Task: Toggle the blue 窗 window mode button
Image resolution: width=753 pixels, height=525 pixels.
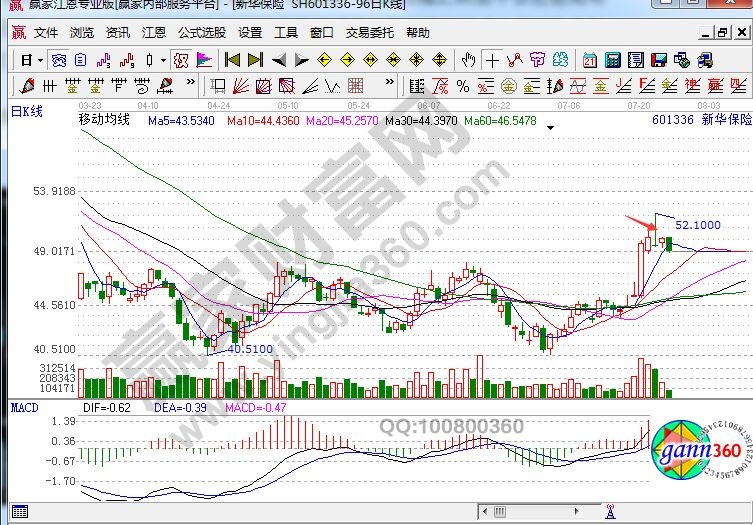Action: (x=59, y=61)
